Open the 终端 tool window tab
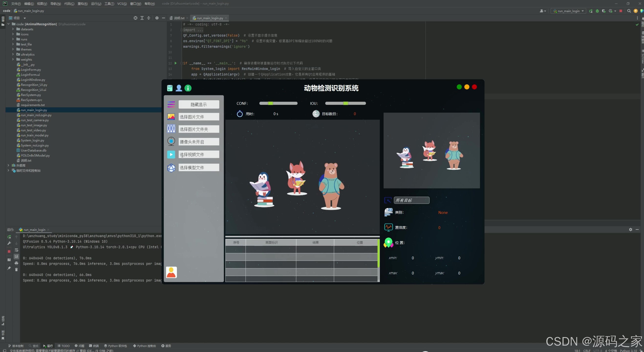 click(x=94, y=346)
